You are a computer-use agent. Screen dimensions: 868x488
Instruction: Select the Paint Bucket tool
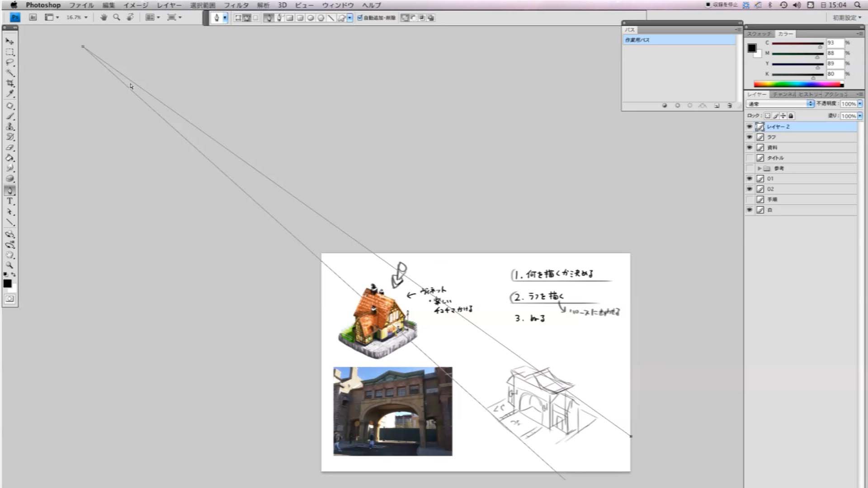(9, 158)
